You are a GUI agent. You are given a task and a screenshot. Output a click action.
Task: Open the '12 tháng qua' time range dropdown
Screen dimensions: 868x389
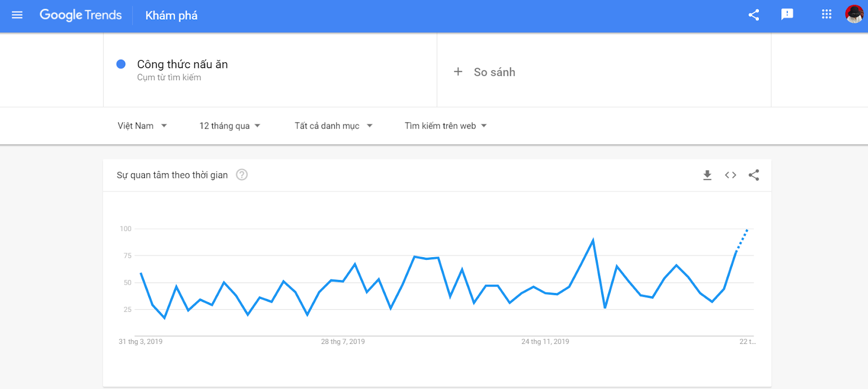coord(229,126)
